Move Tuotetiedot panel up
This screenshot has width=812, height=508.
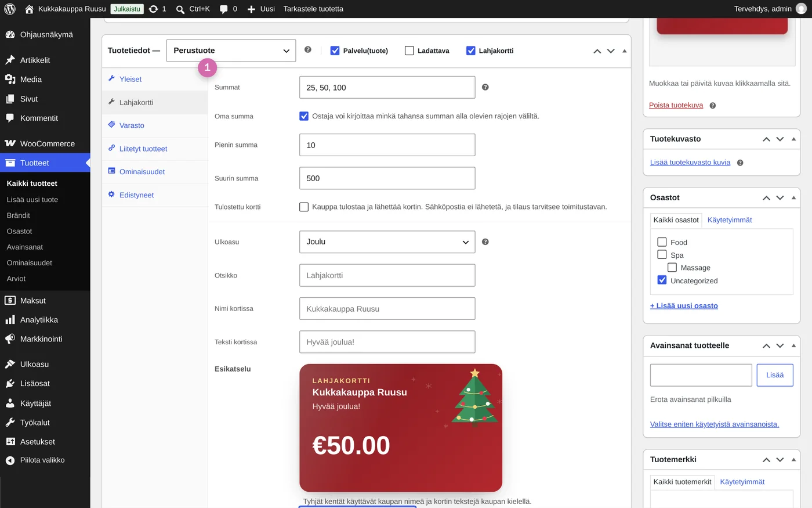pyautogui.click(x=597, y=51)
